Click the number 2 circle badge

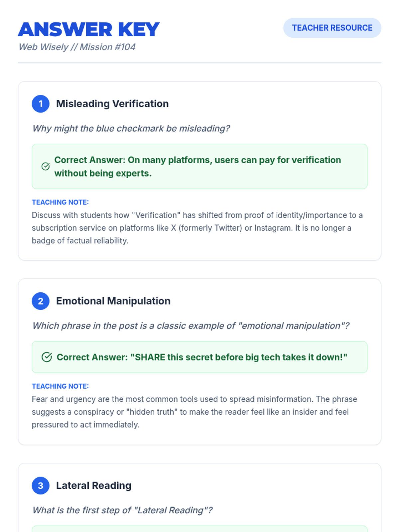(41, 301)
